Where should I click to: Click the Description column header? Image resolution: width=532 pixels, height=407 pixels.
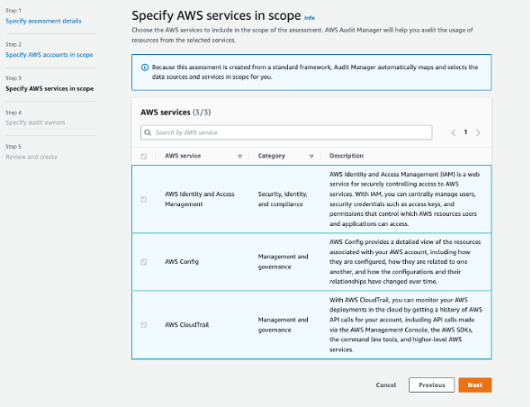(347, 156)
